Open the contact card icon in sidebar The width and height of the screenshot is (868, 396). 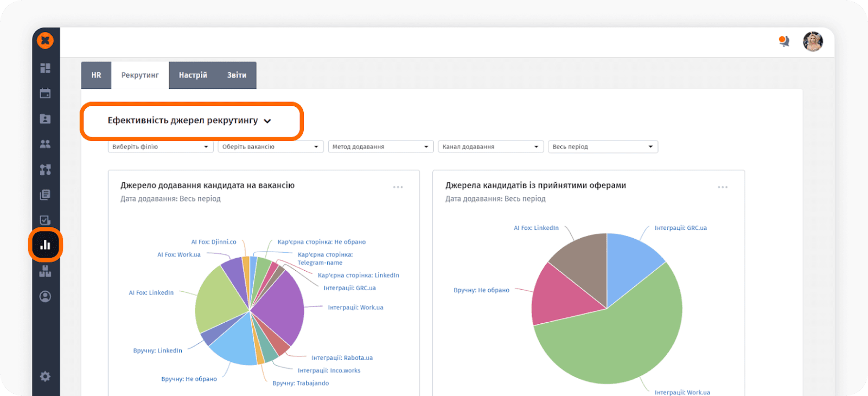[46, 119]
